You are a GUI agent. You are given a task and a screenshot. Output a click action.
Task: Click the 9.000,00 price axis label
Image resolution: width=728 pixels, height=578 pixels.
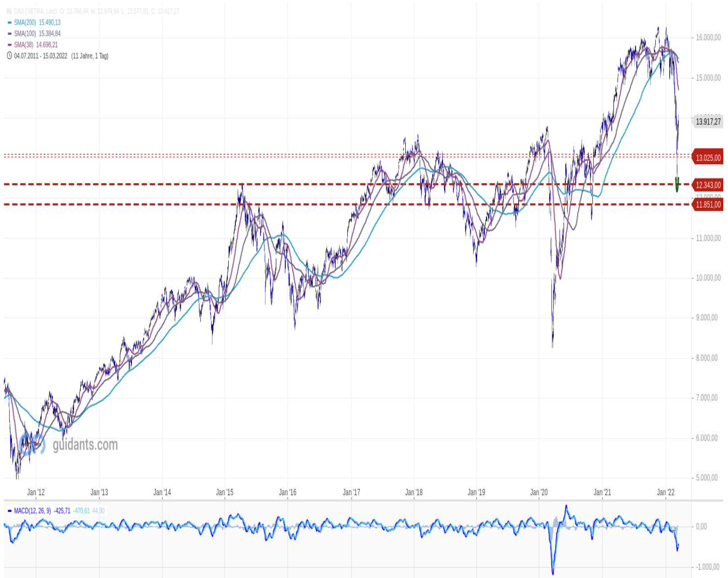pyautogui.click(x=707, y=318)
